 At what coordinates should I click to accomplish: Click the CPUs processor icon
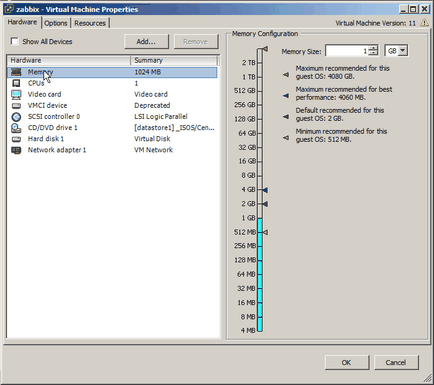(x=16, y=83)
